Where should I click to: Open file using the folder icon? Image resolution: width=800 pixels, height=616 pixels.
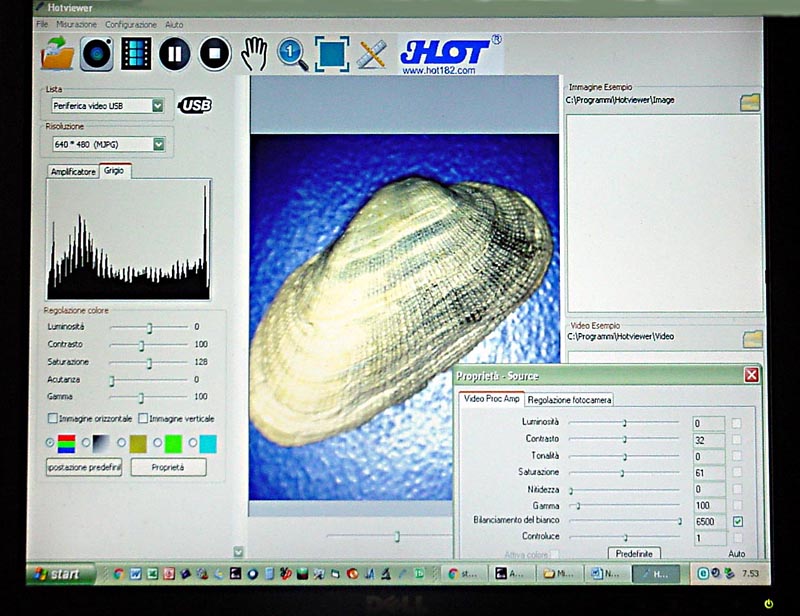[57, 53]
